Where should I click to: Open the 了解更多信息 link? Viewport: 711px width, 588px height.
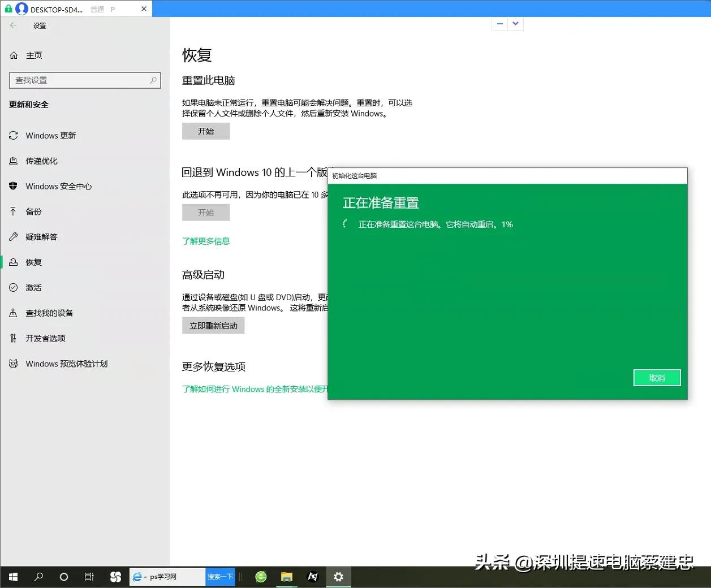[206, 241]
